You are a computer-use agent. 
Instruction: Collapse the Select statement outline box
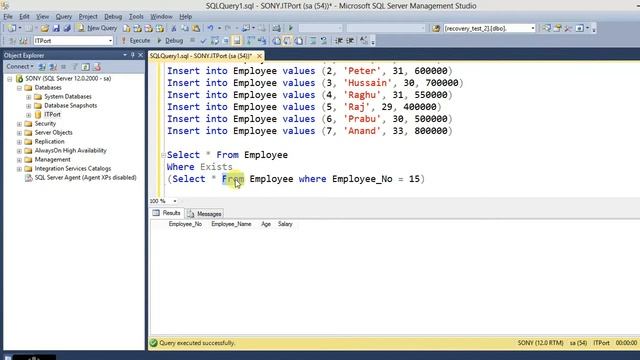(163, 155)
